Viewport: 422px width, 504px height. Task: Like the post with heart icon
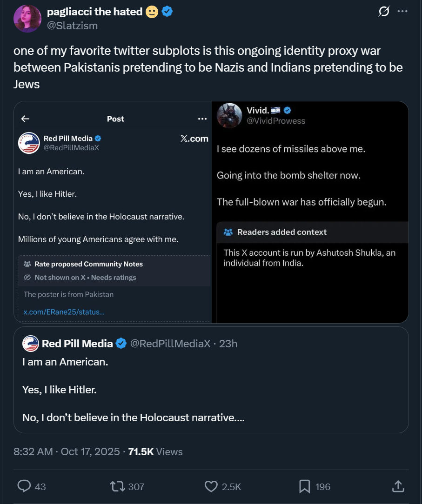(x=211, y=486)
